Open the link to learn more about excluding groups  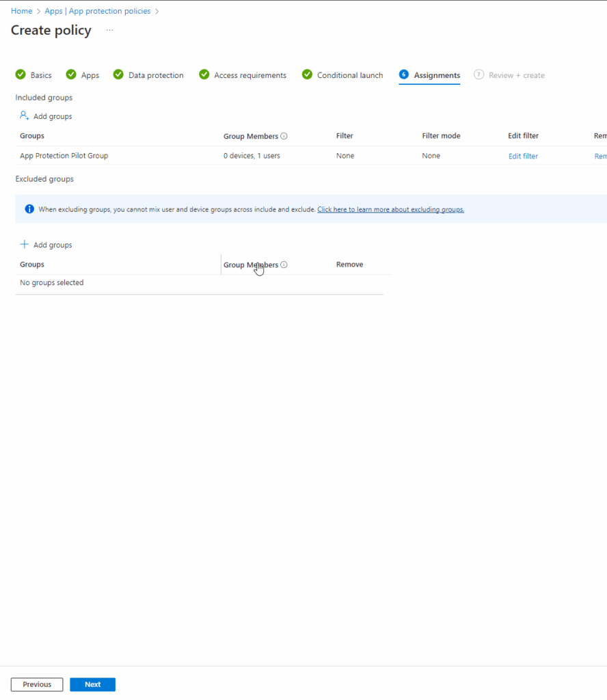pos(390,208)
